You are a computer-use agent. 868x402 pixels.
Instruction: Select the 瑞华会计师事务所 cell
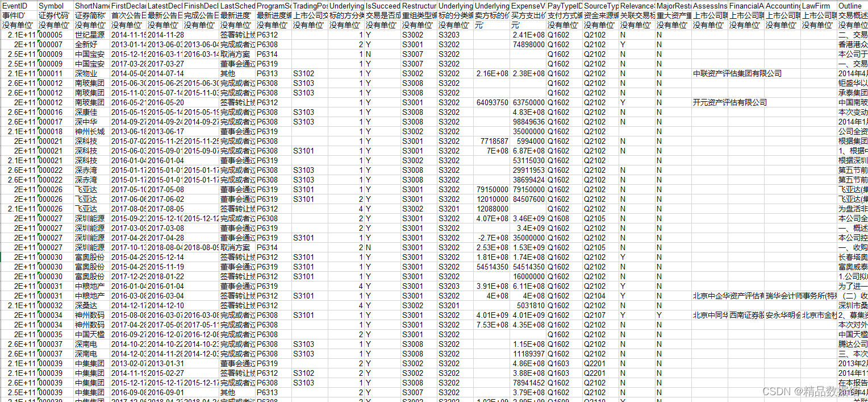click(800, 296)
